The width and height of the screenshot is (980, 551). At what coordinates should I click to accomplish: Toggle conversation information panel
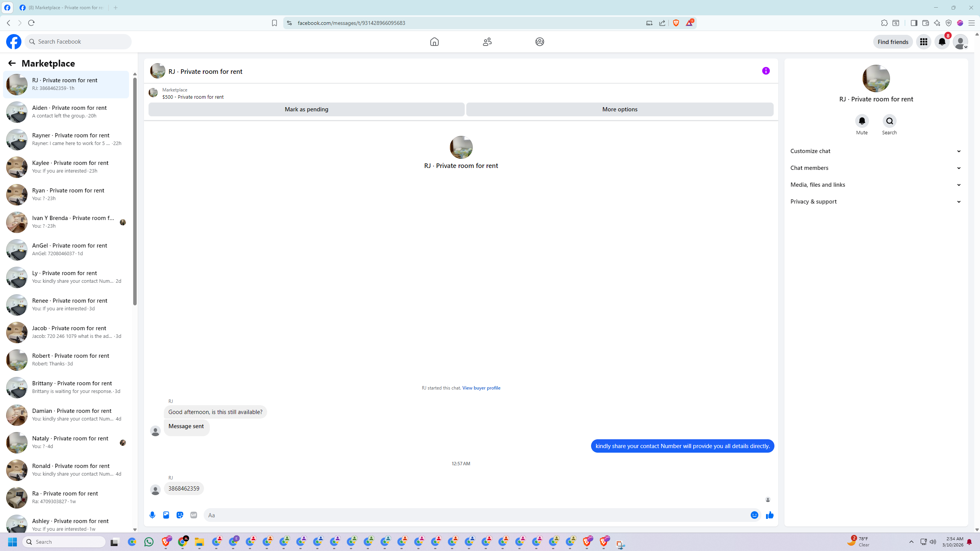point(766,71)
